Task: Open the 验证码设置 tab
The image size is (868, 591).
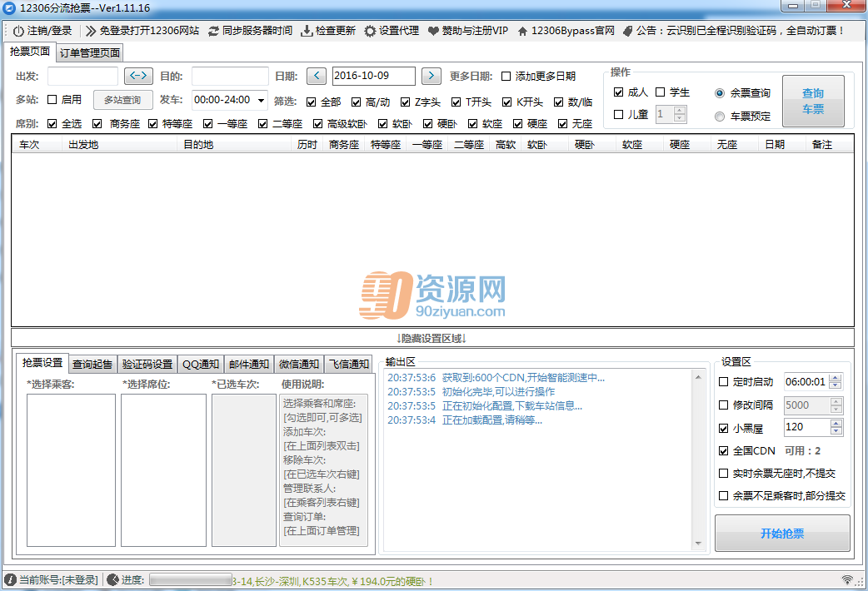Action: 147,364
